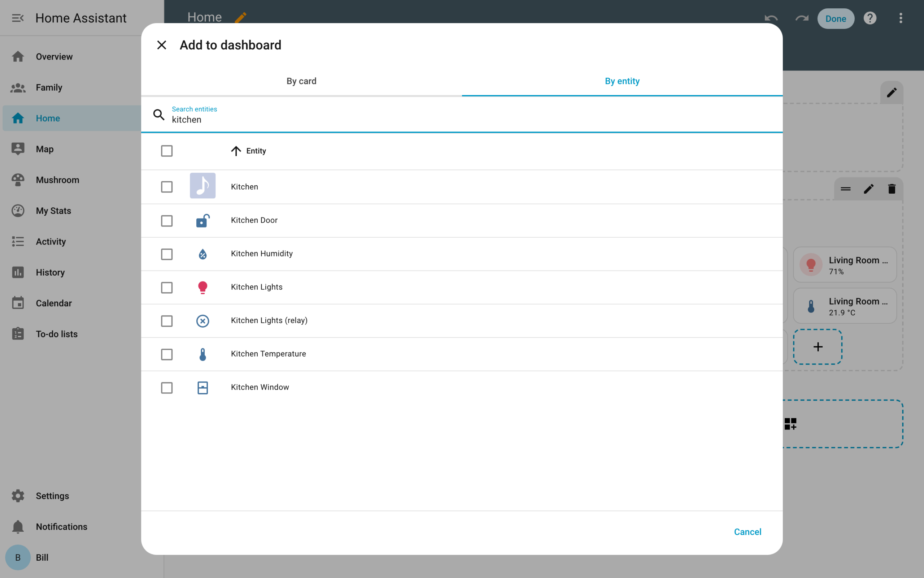This screenshot has height=578, width=924.
Task: Open Overview in the sidebar
Action: point(72,57)
